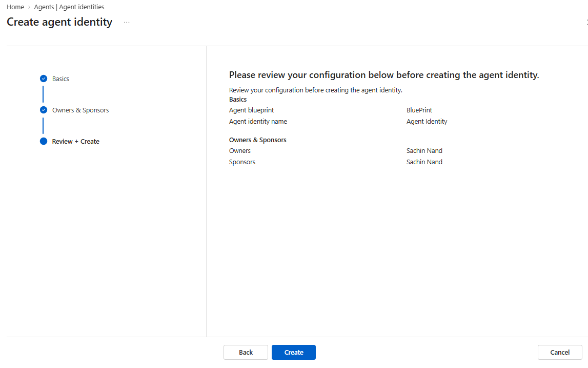Click the Agent Identity name value
The image size is (588, 368).
[427, 121]
